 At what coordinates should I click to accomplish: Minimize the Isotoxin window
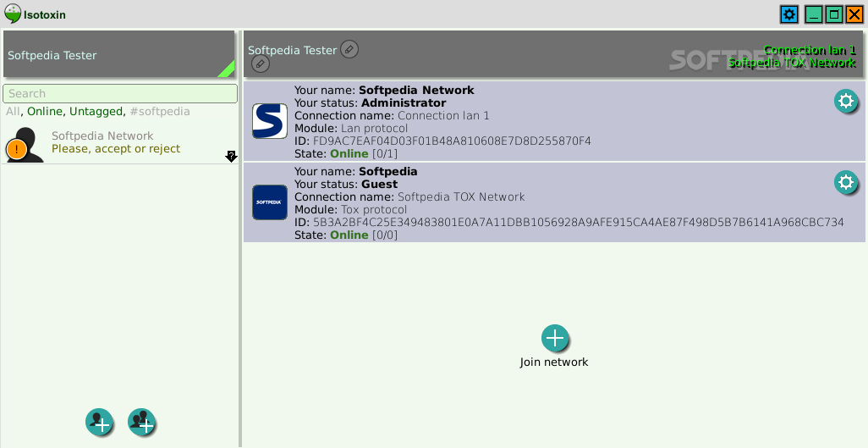click(813, 14)
